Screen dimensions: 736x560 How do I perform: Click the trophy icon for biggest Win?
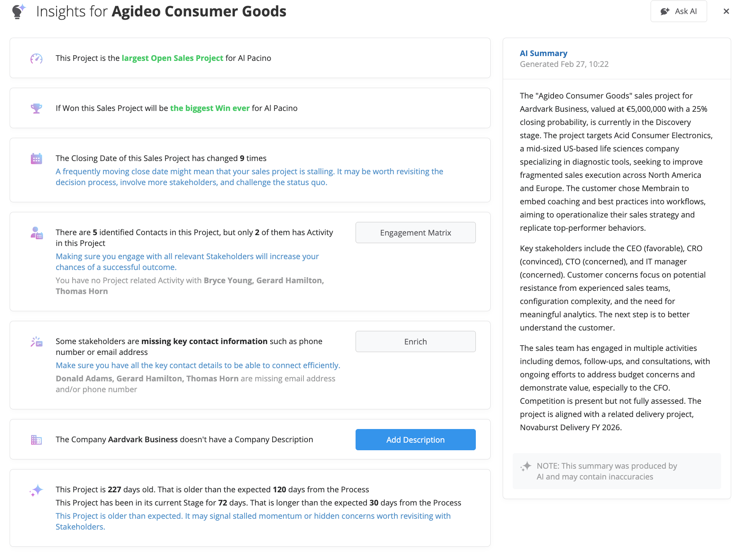coord(36,108)
